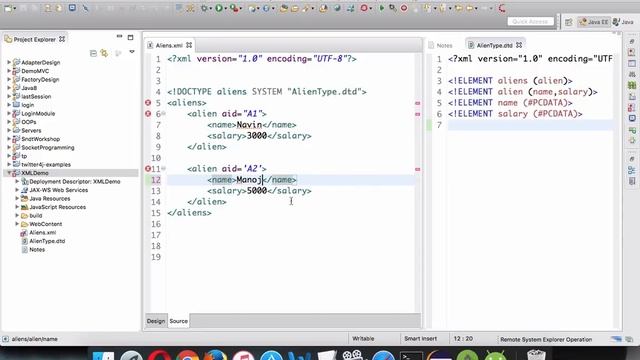Select the AlienType.dtd editor tab
The height and width of the screenshot is (360, 640).
point(494,45)
